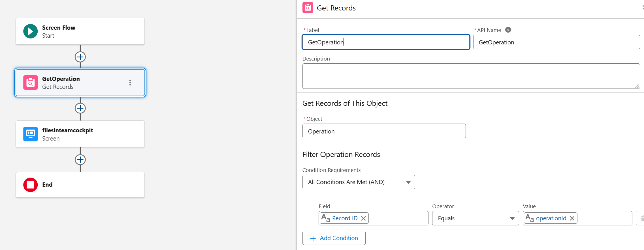Click the operationId pill text
Screen dimensions: 644x250
coord(551,218)
